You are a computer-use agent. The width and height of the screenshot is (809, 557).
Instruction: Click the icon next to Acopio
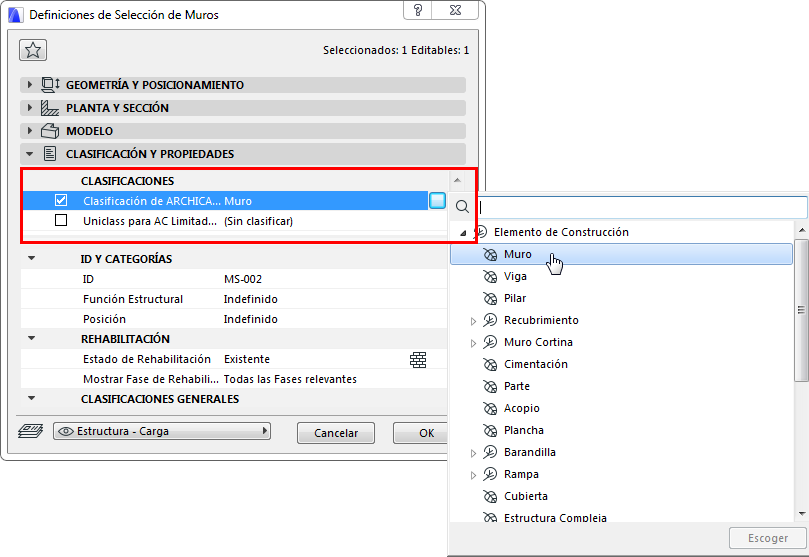[x=490, y=408]
